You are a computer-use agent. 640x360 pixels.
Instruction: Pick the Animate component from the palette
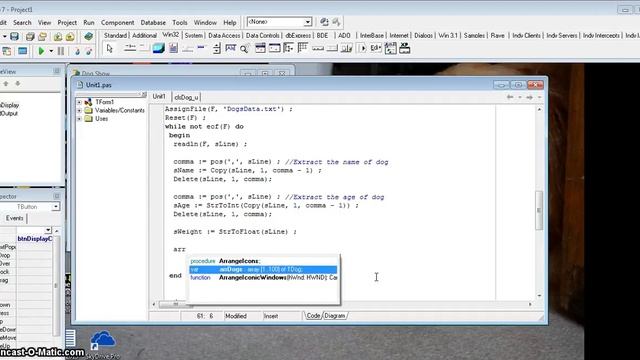pyautogui.click(x=245, y=49)
